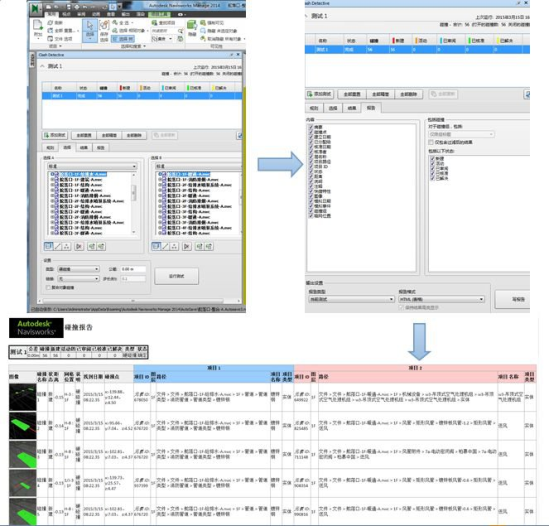This screenshot has width=549, height=526.
Task: Tick 仅包含过滤后的结果 checkbox
Action: pos(431,142)
